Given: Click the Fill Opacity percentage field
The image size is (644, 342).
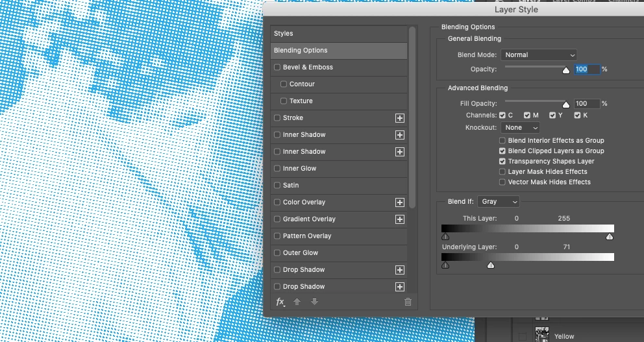Looking at the screenshot, I should pos(587,104).
